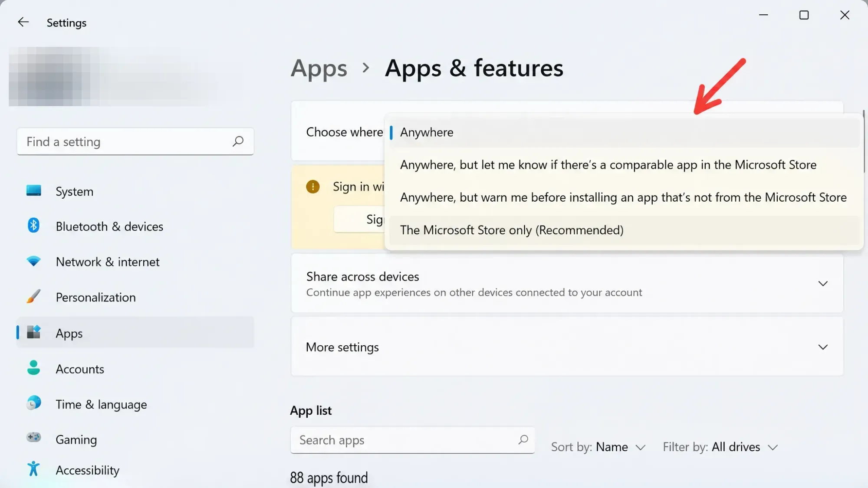Expand Share across devices chevron
This screenshot has width=868, height=488.
[x=823, y=284]
